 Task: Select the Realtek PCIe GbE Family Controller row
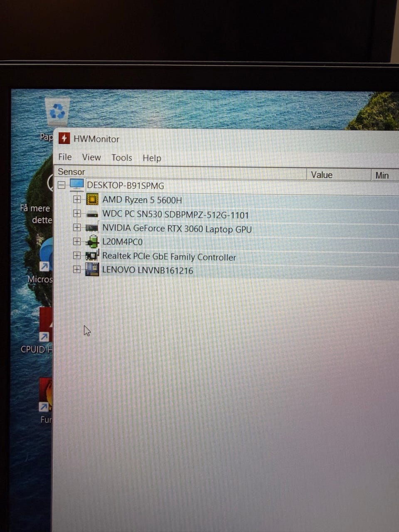(x=169, y=257)
